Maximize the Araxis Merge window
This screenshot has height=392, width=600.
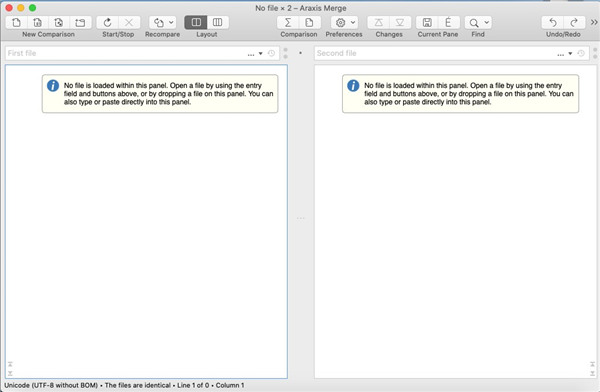click(33, 8)
